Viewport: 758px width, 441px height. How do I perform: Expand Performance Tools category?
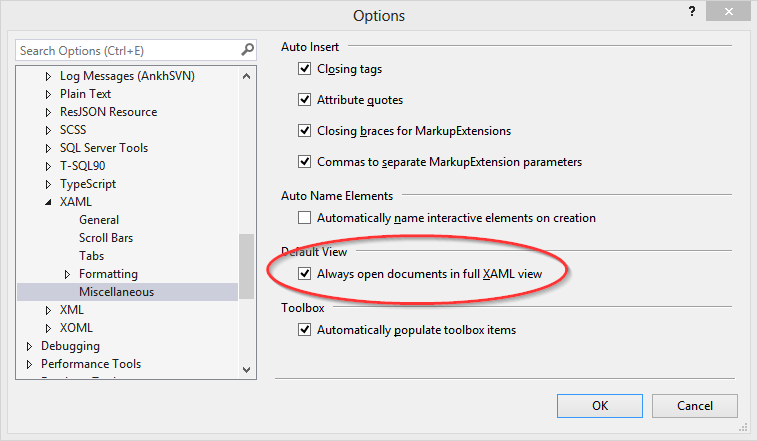29,364
